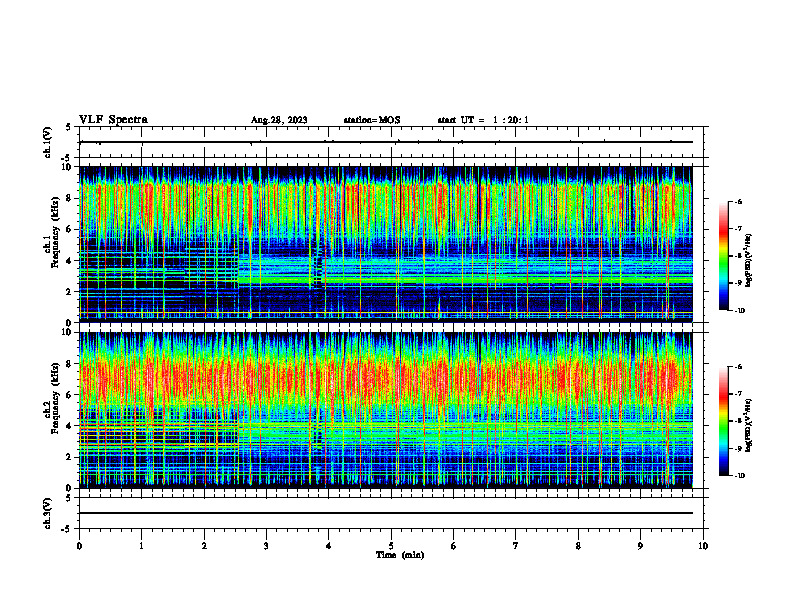Click the 'station=MOS' header label
792x612 pixels.
(x=372, y=120)
